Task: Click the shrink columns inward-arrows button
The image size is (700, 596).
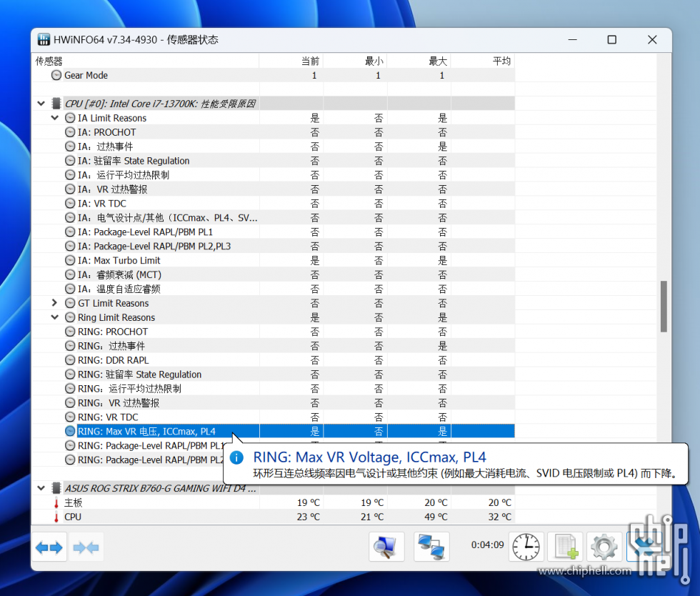Action: point(86,547)
